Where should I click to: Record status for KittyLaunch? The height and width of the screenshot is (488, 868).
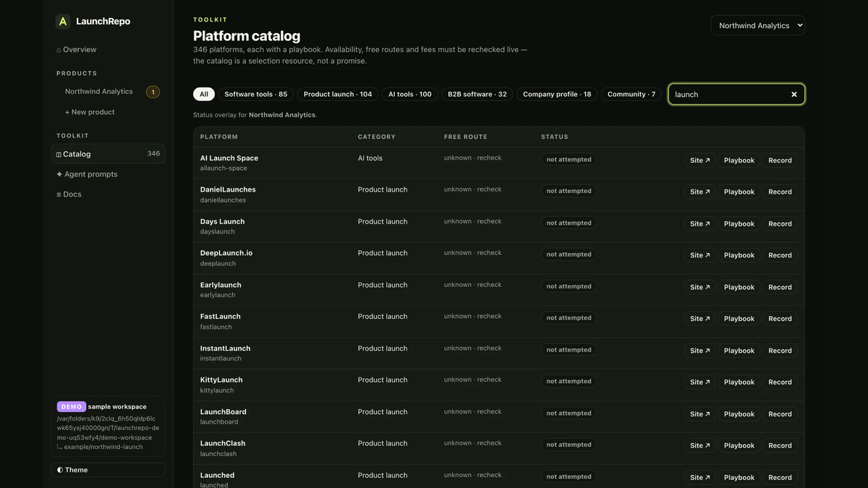780,382
